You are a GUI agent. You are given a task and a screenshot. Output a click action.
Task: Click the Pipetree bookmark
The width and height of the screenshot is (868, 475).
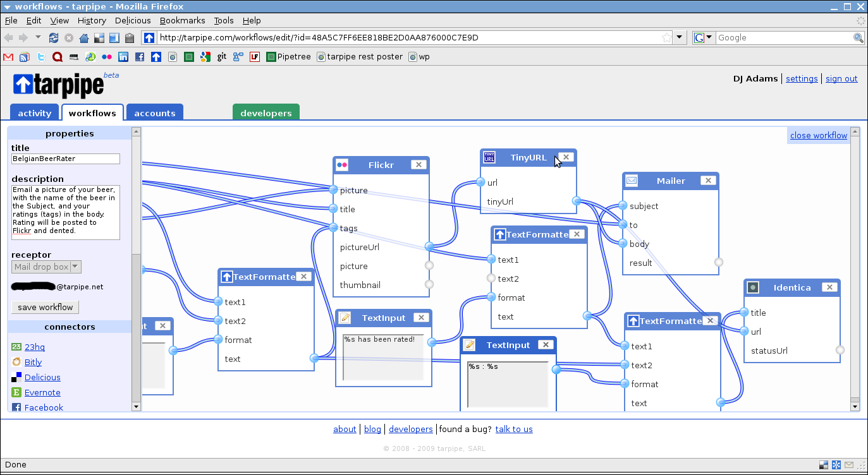pos(289,57)
